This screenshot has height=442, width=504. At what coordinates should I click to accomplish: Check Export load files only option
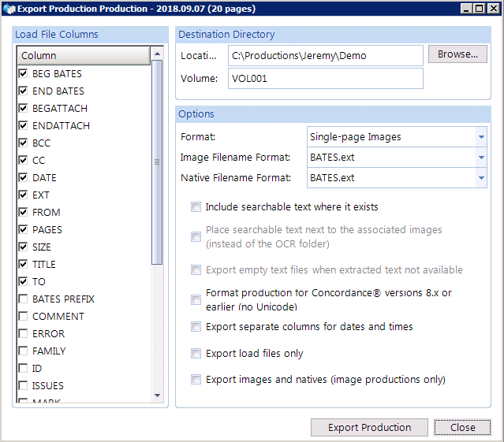click(x=196, y=354)
